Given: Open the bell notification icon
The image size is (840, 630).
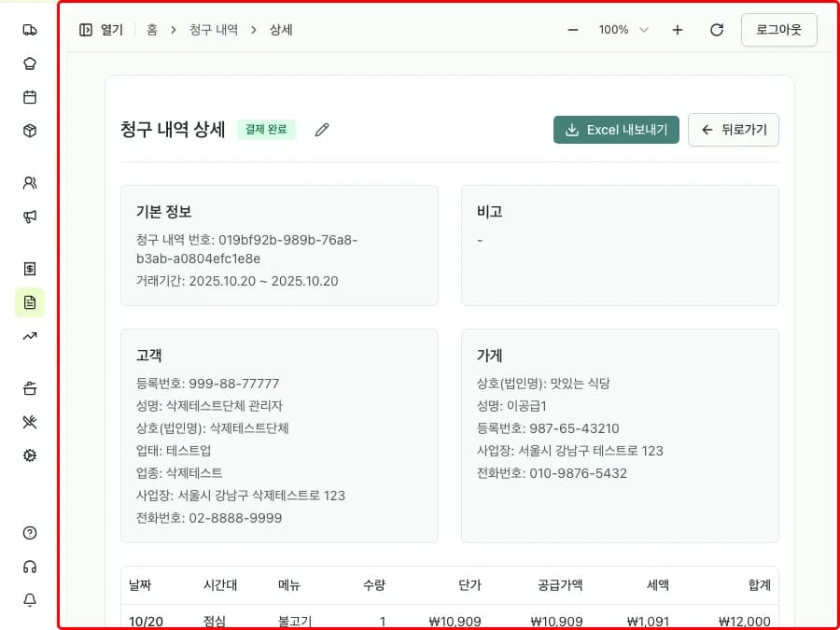Looking at the screenshot, I should point(29,599).
